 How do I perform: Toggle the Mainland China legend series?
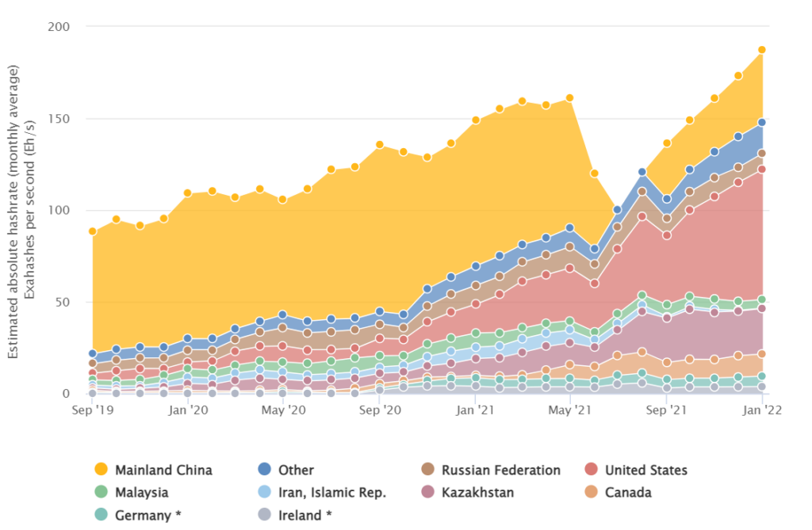tap(153, 470)
